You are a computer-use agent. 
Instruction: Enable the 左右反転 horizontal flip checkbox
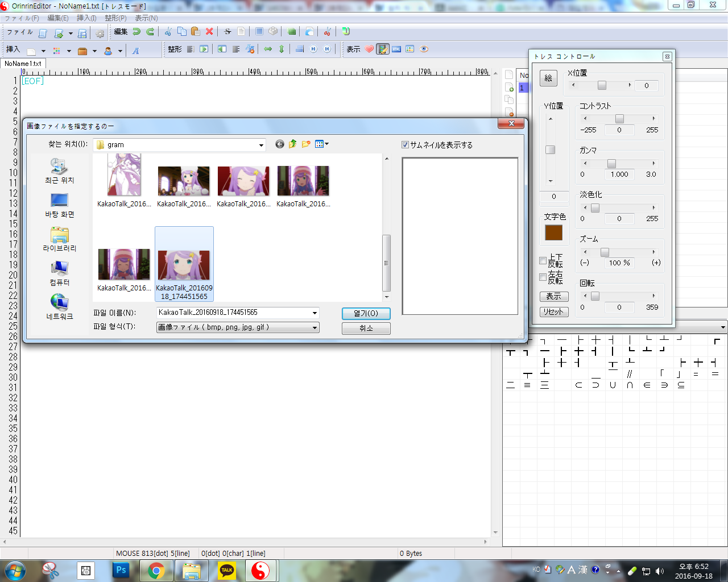[x=543, y=277]
